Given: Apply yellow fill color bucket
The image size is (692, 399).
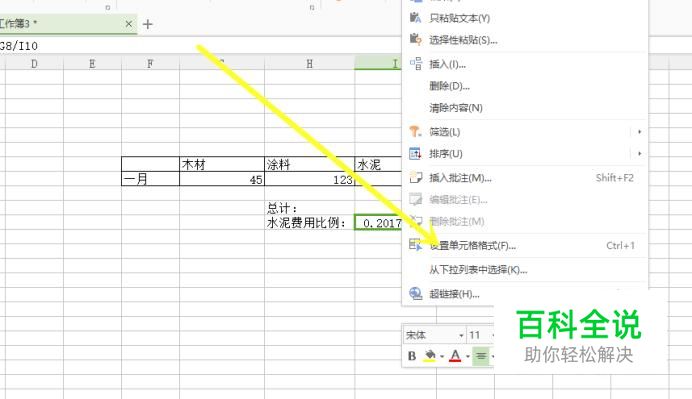Looking at the screenshot, I should 429,356.
